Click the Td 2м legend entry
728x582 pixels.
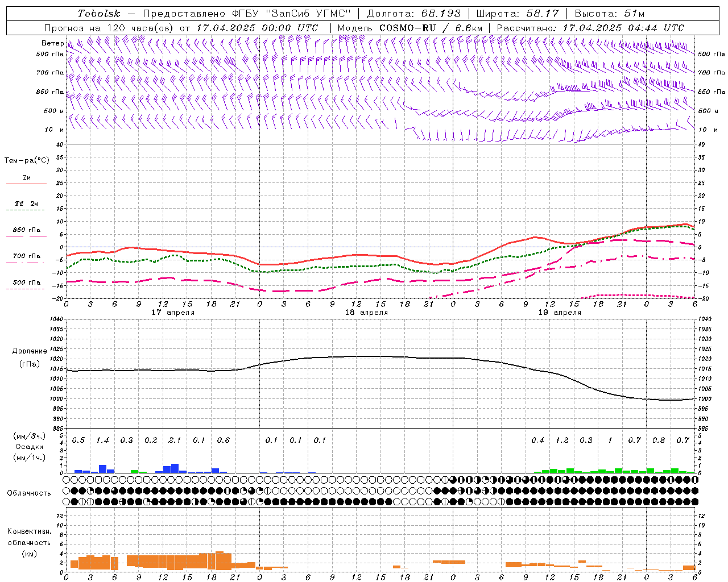[26, 203]
